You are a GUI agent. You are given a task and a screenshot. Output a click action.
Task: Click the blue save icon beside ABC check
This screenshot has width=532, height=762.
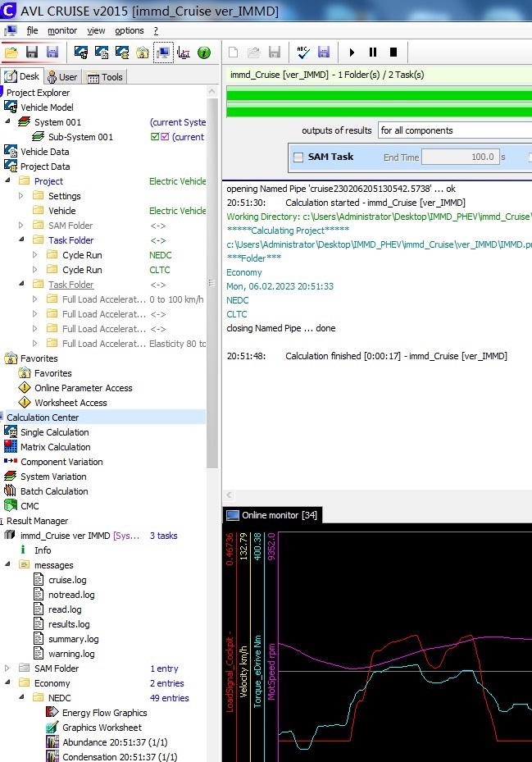(324, 52)
